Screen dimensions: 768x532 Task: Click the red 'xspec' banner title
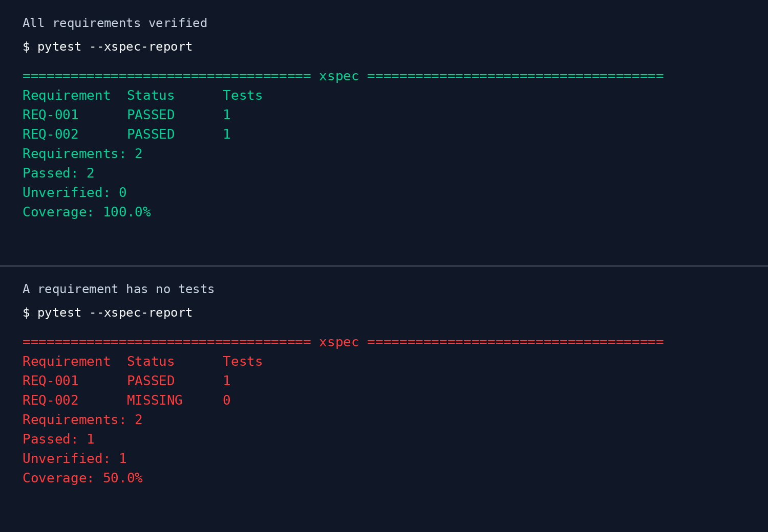(x=339, y=342)
